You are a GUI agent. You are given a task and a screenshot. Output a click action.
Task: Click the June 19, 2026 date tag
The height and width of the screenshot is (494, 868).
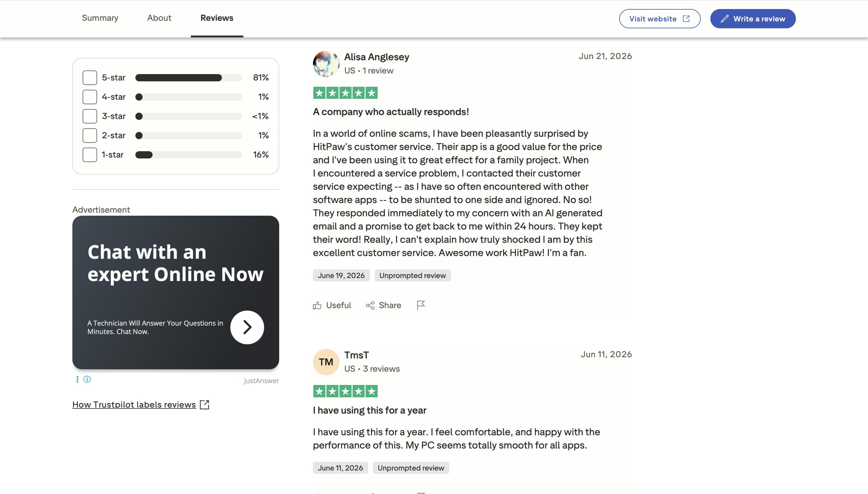point(341,276)
